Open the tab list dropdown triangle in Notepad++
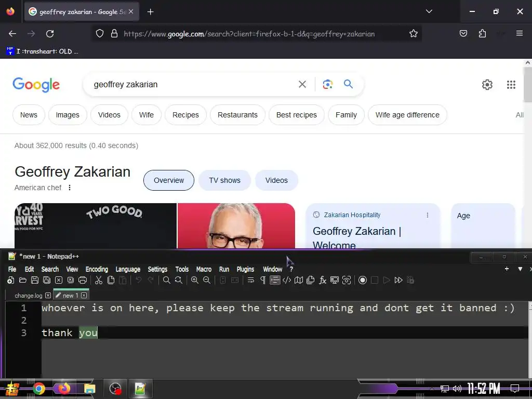532x399 pixels. click(520, 269)
